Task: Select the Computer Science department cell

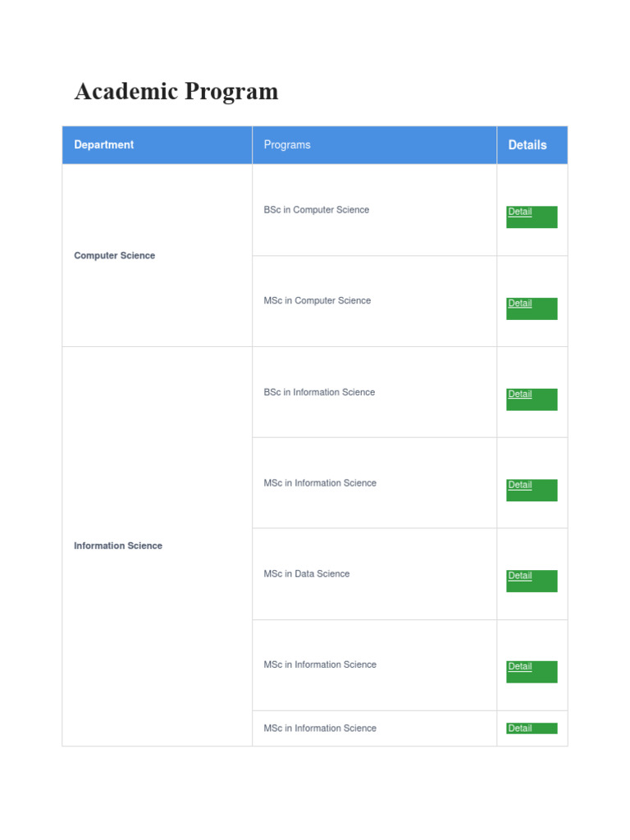Action: coord(115,256)
